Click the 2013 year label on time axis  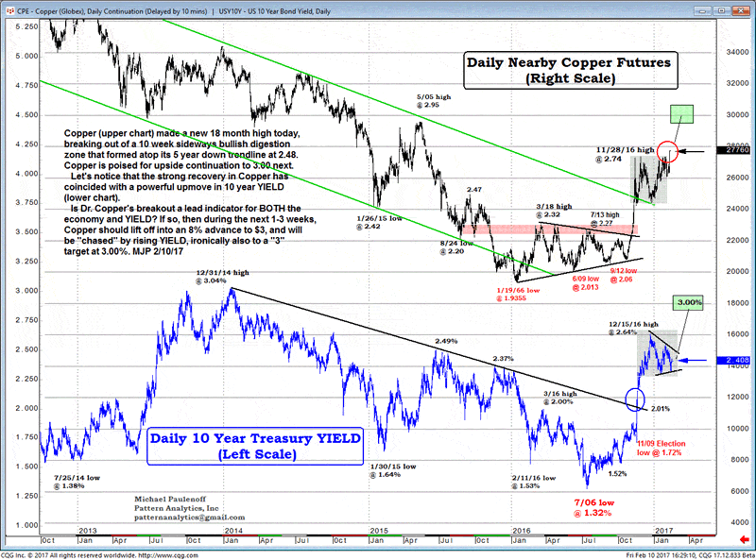tap(88, 531)
